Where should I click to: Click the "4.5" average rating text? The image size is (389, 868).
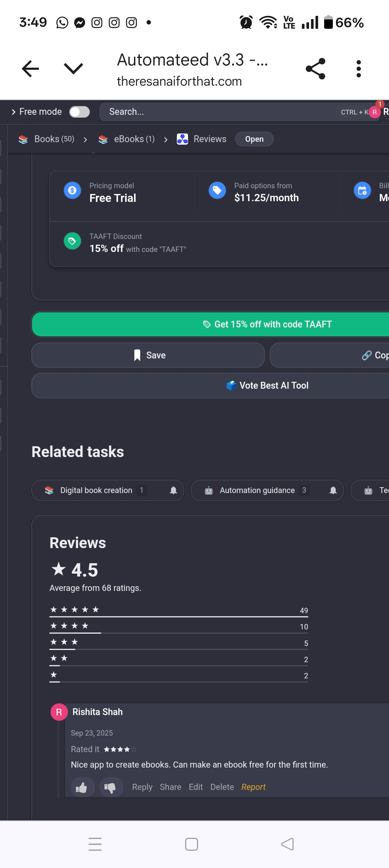click(x=85, y=570)
